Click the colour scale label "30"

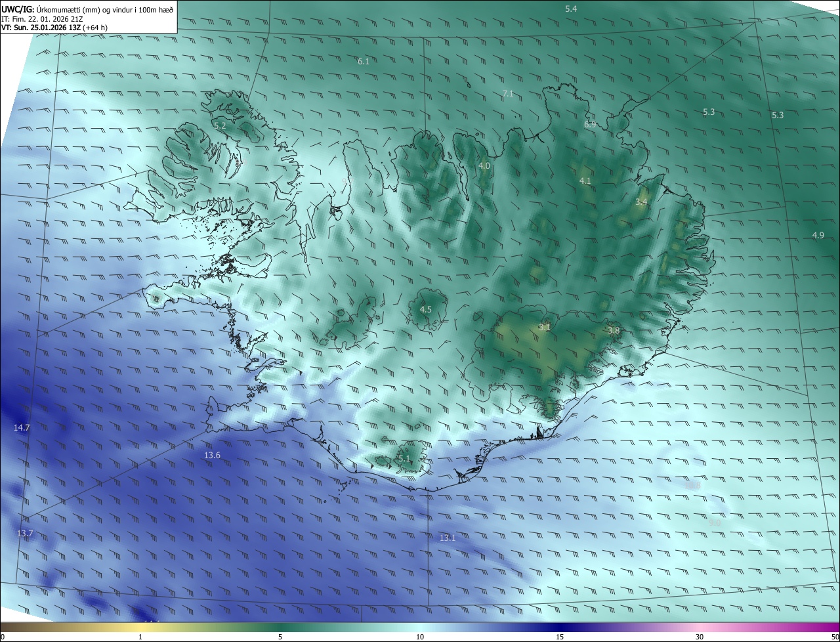[700, 637]
